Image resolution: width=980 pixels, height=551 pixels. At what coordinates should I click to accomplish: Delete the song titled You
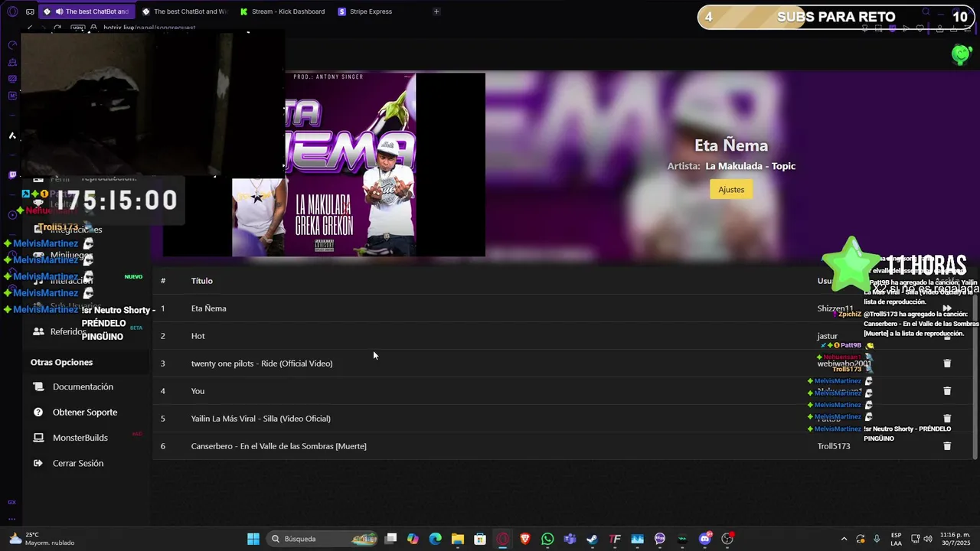947,391
